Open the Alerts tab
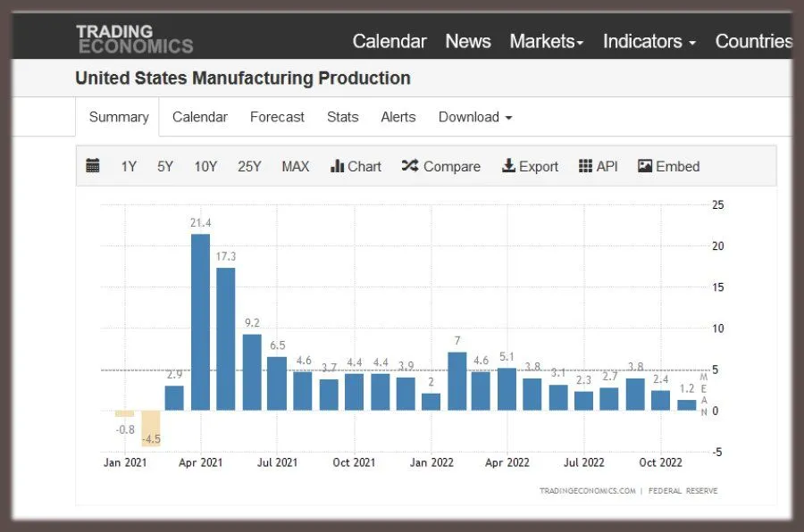Image resolution: width=804 pixels, height=532 pixels. coord(398,117)
